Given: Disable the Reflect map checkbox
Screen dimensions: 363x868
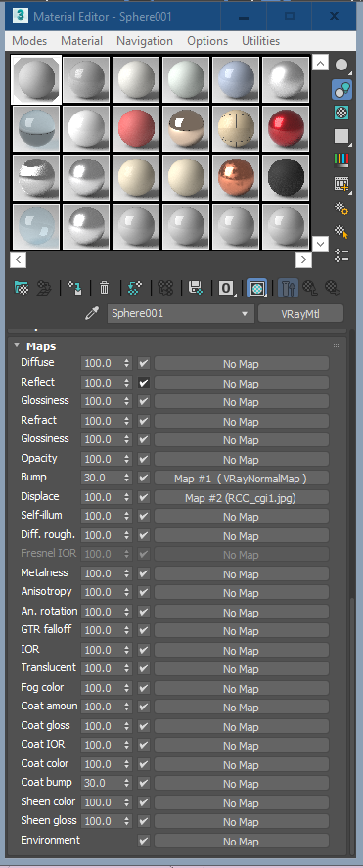Looking at the screenshot, I should click(x=144, y=383).
